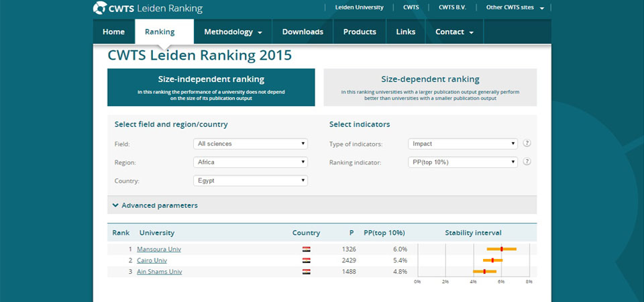Click the 6.0% value

point(400,250)
